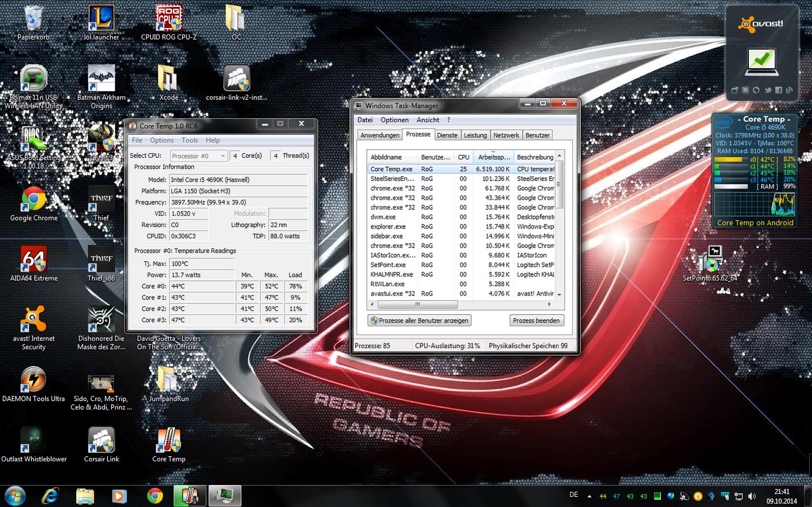Switch to Netzwerk tab

pyautogui.click(x=506, y=135)
